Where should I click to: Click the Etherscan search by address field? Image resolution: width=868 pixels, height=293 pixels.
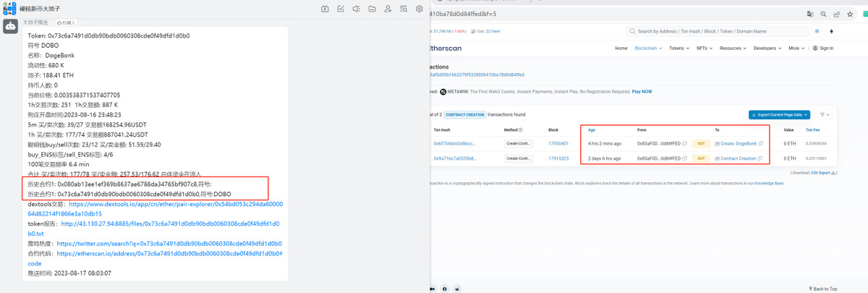point(717,31)
